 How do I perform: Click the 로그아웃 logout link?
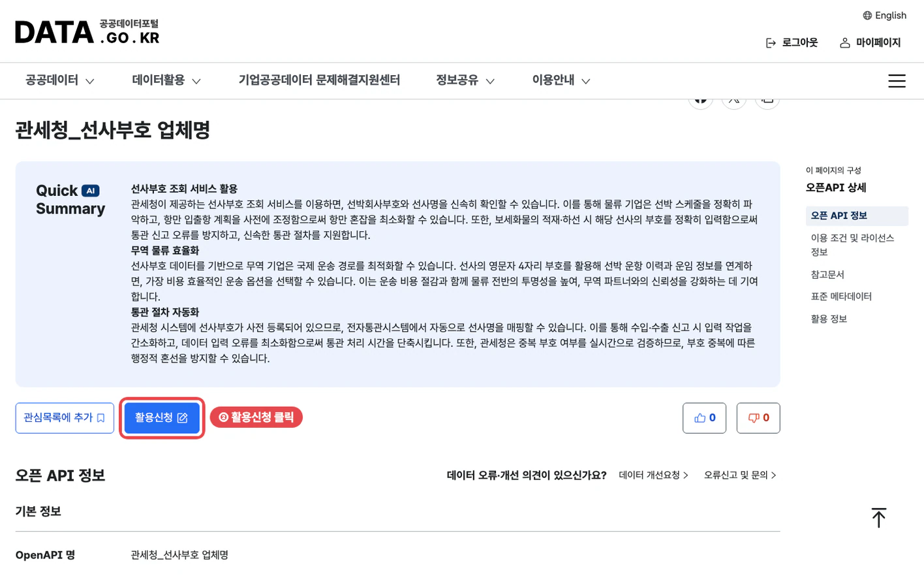[792, 42]
